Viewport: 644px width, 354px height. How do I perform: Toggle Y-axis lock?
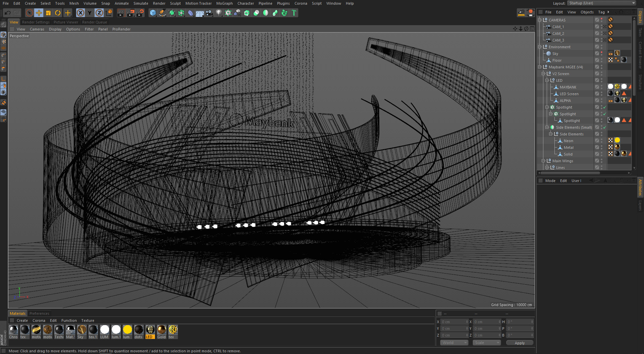pos(90,13)
